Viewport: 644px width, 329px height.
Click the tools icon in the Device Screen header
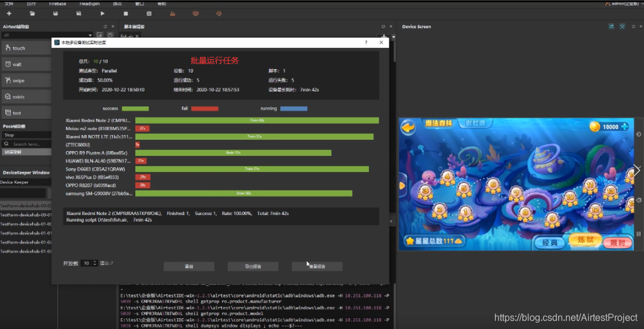pyautogui.click(x=622, y=26)
